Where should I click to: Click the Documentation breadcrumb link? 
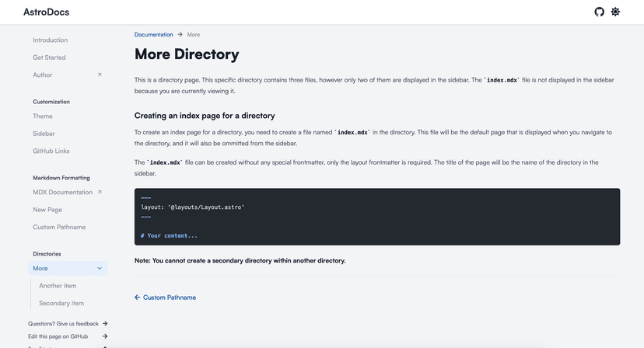coord(153,34)
